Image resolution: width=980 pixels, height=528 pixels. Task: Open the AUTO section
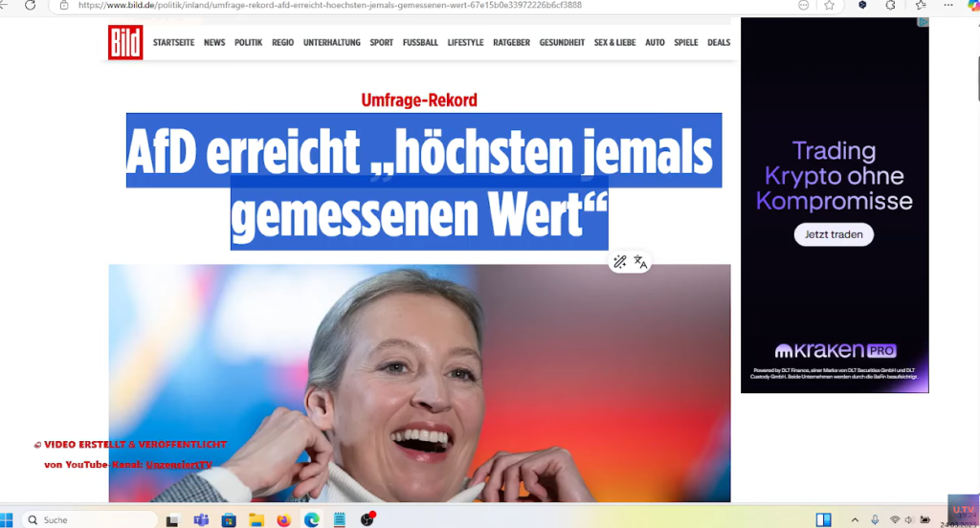tap(655, 42)
